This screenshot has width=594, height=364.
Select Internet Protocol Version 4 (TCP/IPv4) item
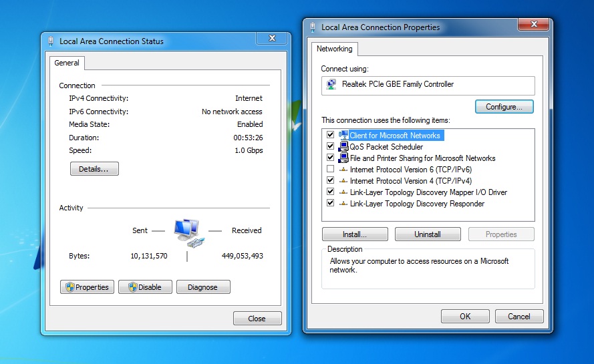411,181
